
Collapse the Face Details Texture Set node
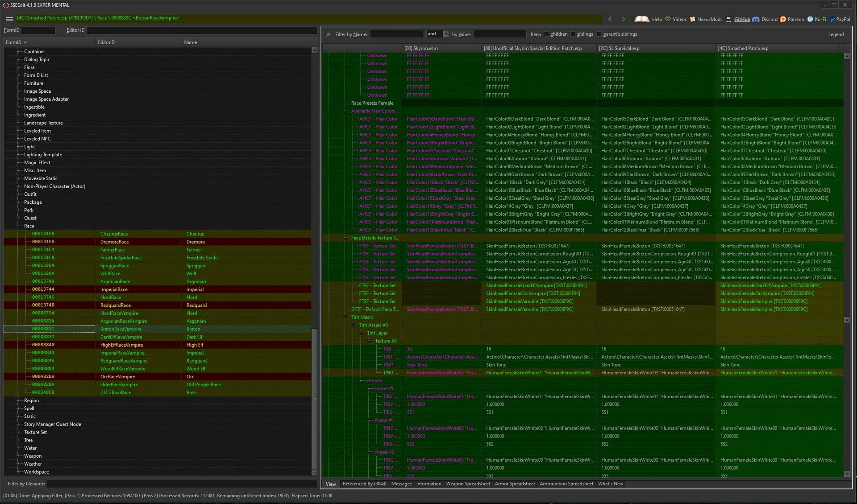(345, 238)
